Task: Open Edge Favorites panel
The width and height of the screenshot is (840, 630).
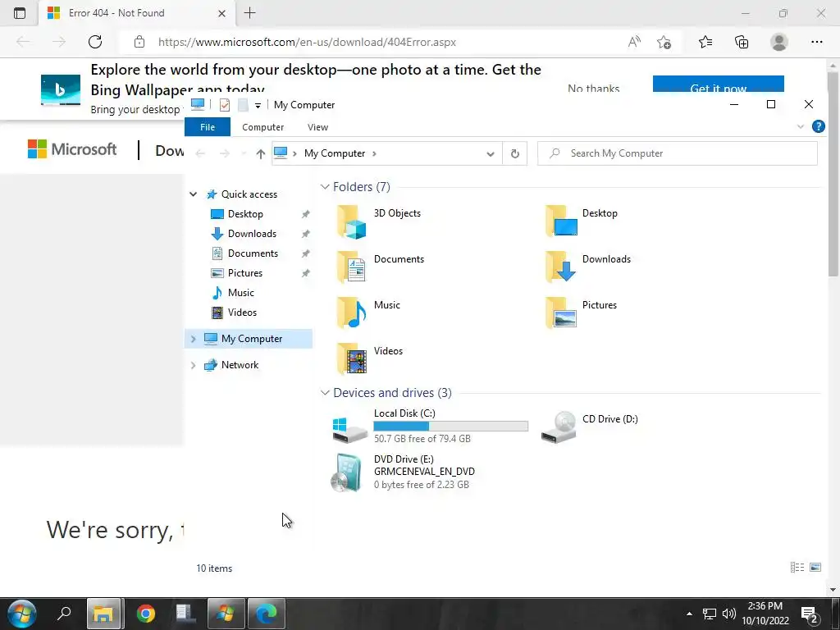Action: pyautogui.click(x=705, y=42)
